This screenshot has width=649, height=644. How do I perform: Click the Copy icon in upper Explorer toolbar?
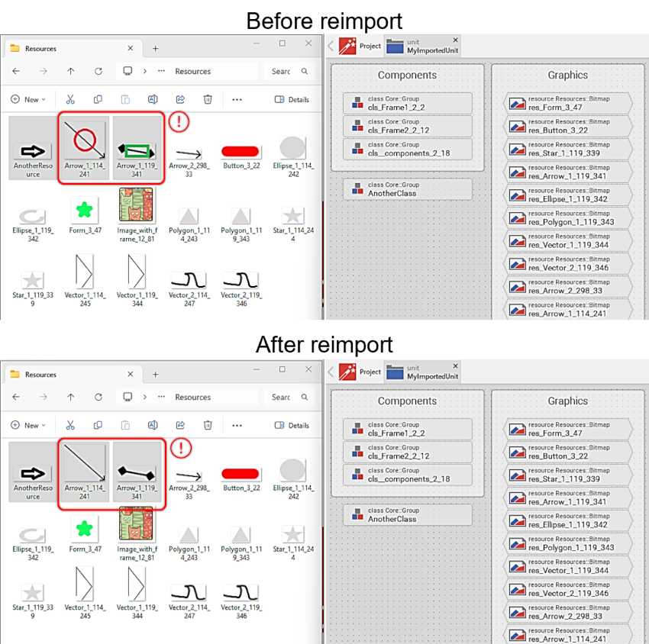click(98, 99)
